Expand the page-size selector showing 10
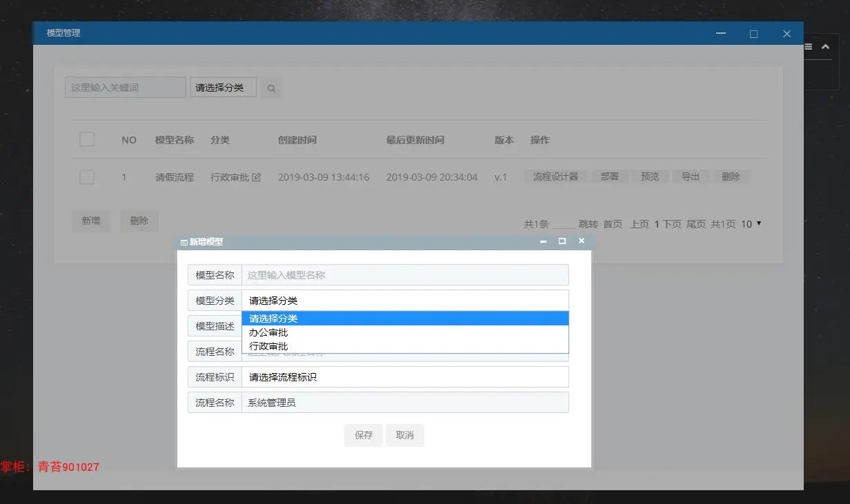 pyautogui.click(x=751, y=224)
